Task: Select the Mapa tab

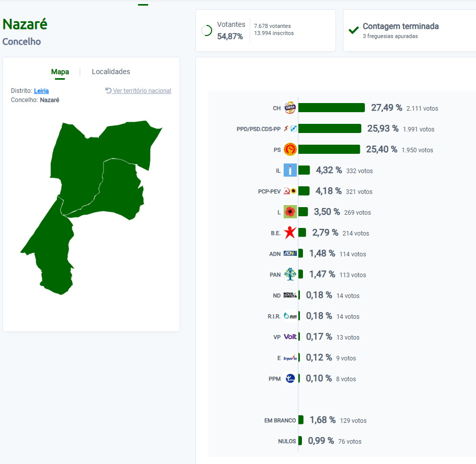Action: click(x=60, y=72)
